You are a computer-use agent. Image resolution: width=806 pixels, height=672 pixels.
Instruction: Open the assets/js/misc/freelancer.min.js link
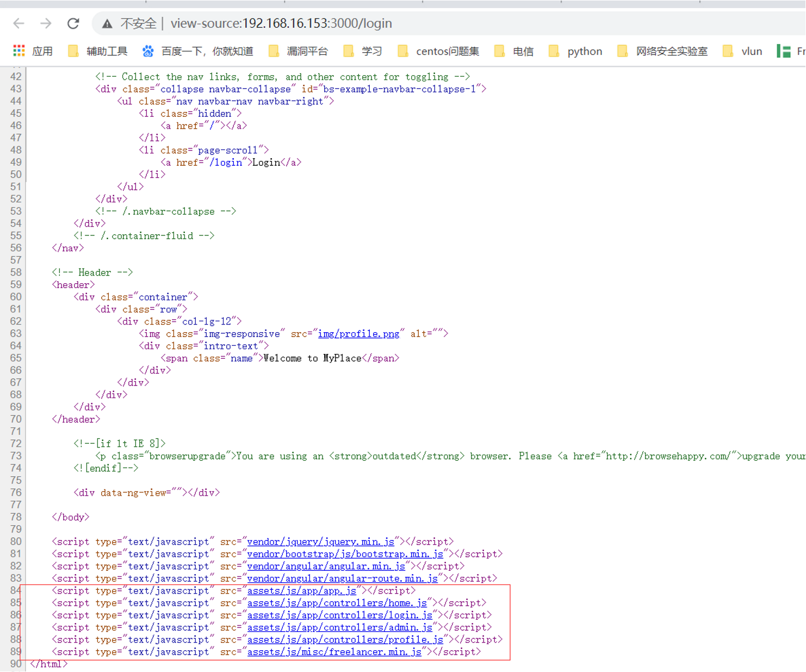[x=334, y=652]
